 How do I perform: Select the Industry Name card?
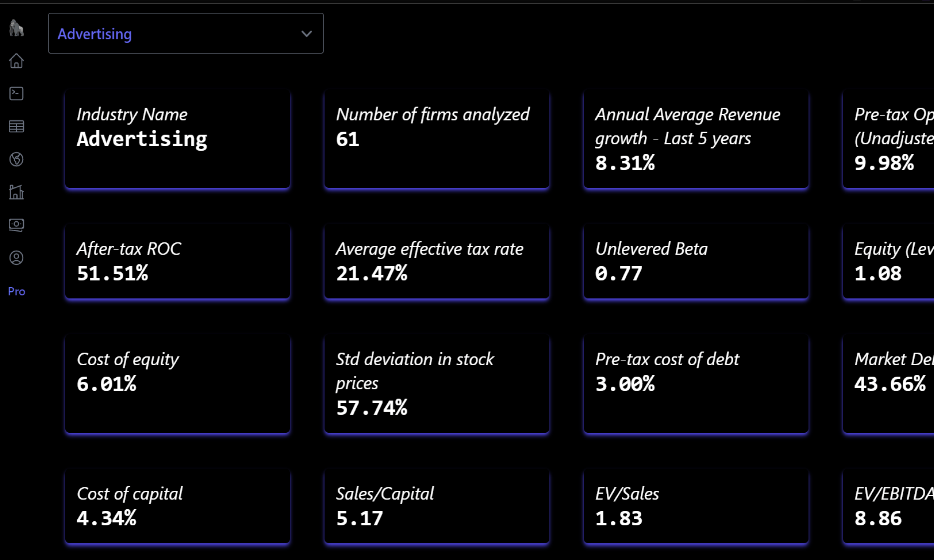pyautogui.click(x=177, y=139)
